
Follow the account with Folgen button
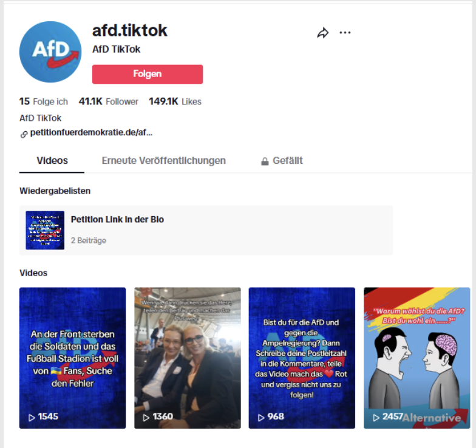[x=148, y=74]
